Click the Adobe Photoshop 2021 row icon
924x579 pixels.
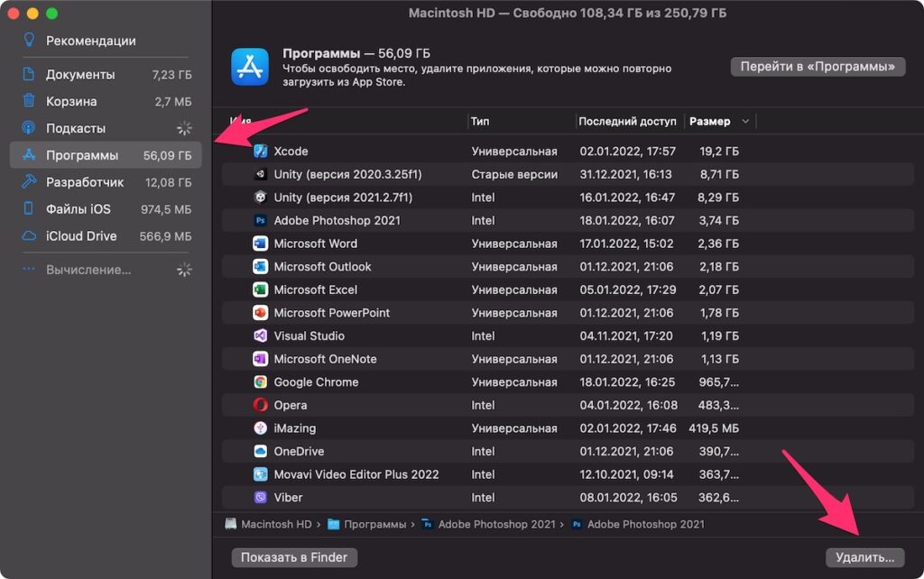point(261,220)
